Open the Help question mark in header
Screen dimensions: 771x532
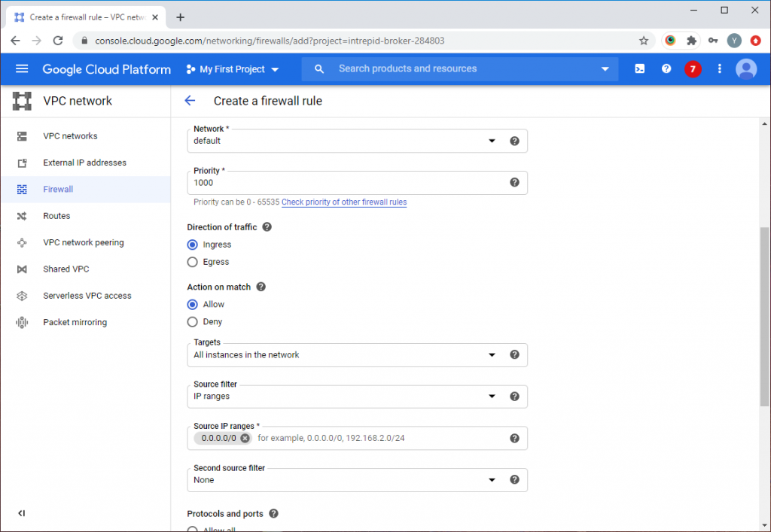666,68
